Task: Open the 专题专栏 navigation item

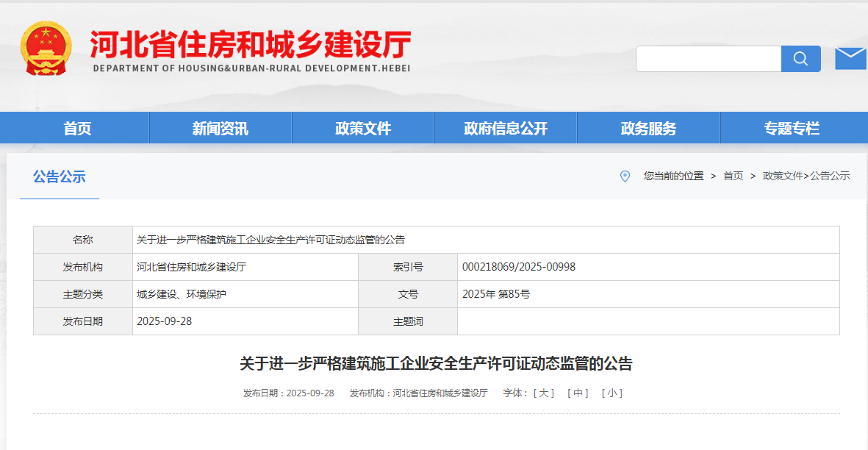Action: [792, 129]
